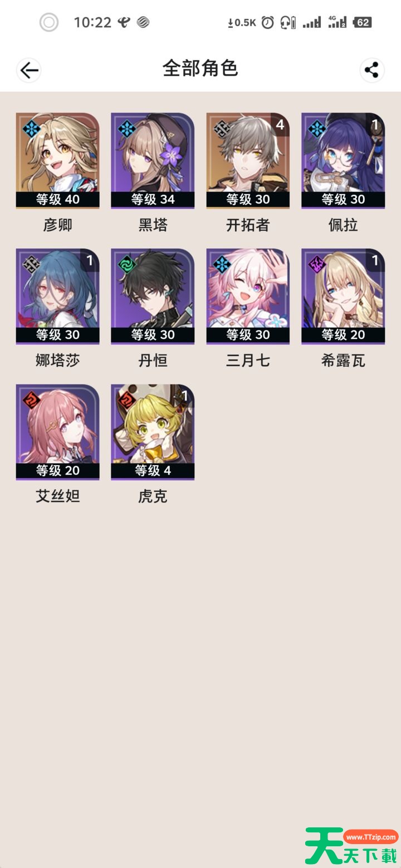Click the 等级 4 level badge
401x868 pixels.
(153, 471)
